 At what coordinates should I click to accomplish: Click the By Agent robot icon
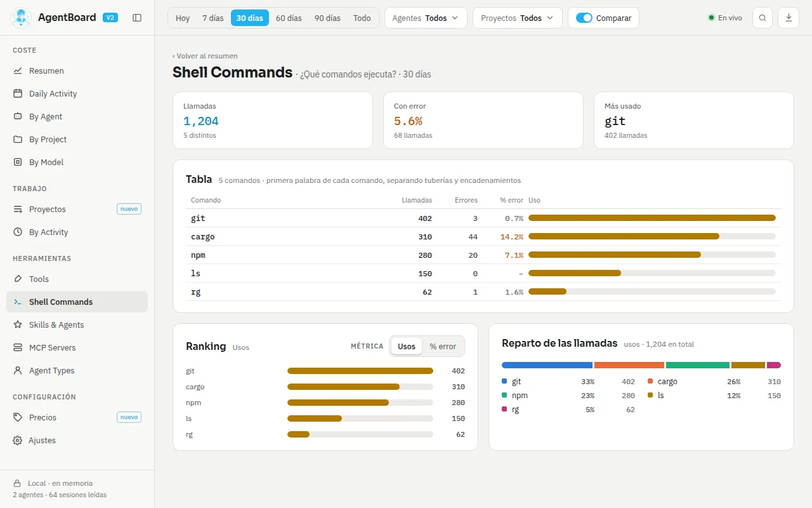(x=18, y=117)
